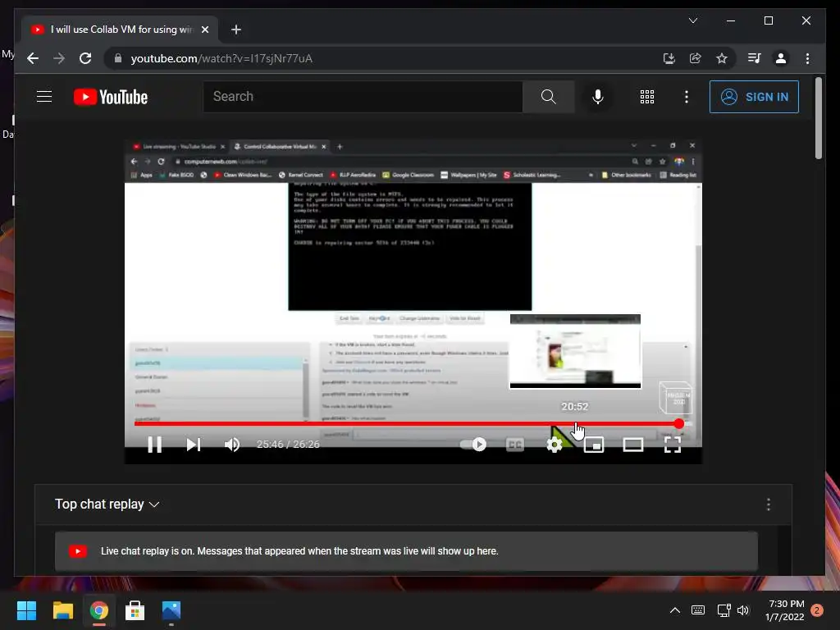Reload the YouTube page
This screenshot has width=840, height=630.
coord(85,58)
